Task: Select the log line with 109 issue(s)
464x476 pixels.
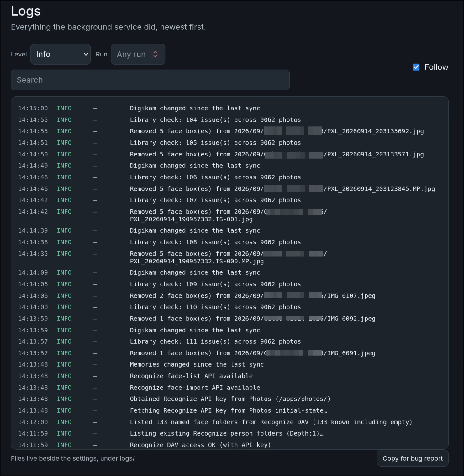Action: tap(229, 284)
